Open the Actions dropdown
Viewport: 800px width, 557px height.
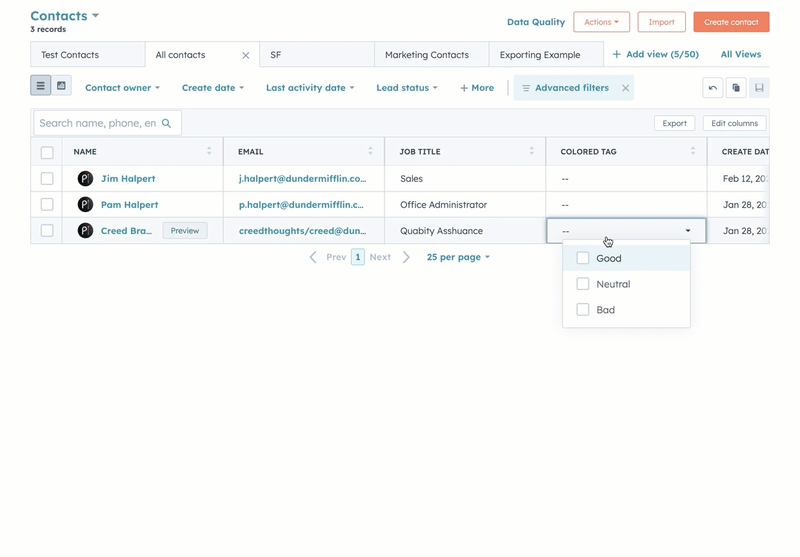point(602,22)
